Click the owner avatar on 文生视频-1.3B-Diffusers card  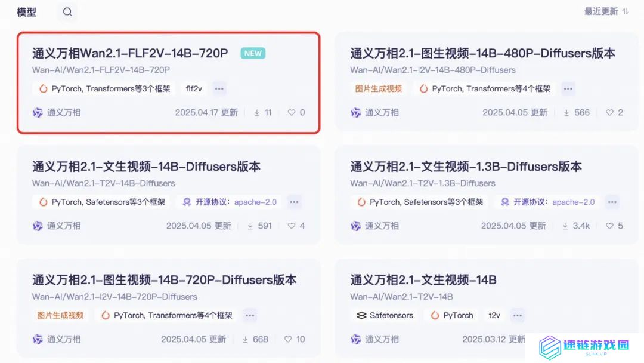coord(355,226)
